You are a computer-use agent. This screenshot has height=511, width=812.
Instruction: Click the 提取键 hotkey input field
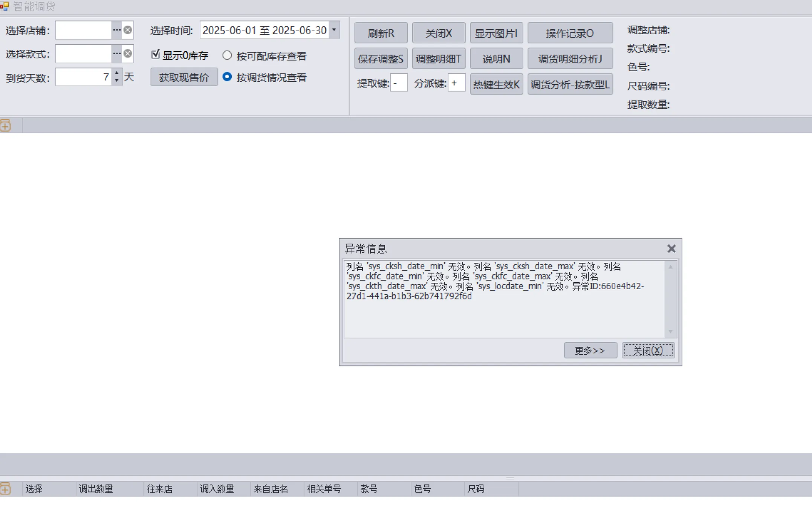pos(399,83)
